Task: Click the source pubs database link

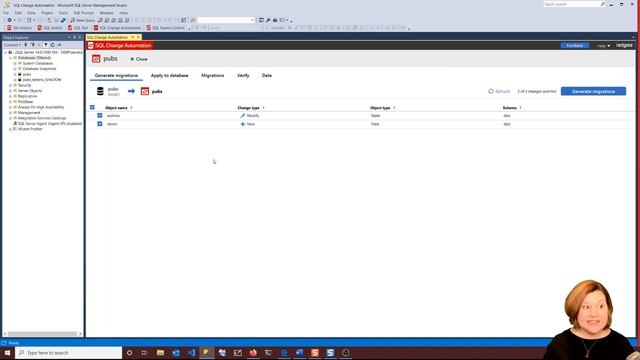Action: pyautogui.click(x=113, y=89)
